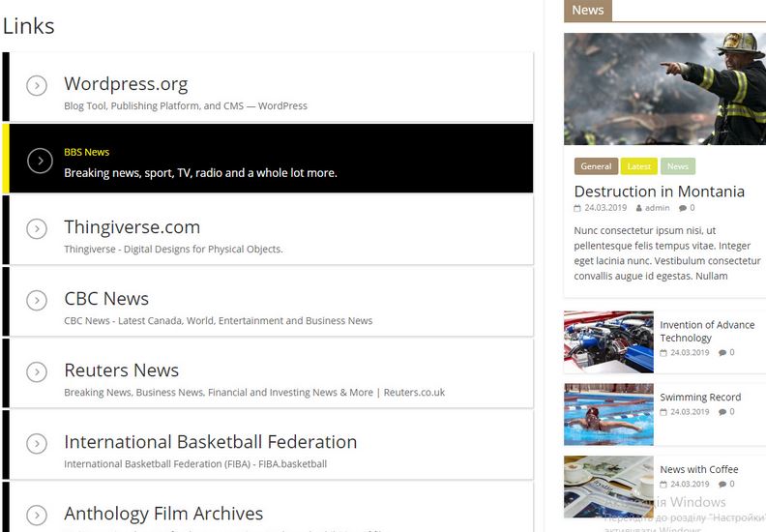Click comment icon under News with Coffee
This screenshot has height=532, width=766.
722,485
